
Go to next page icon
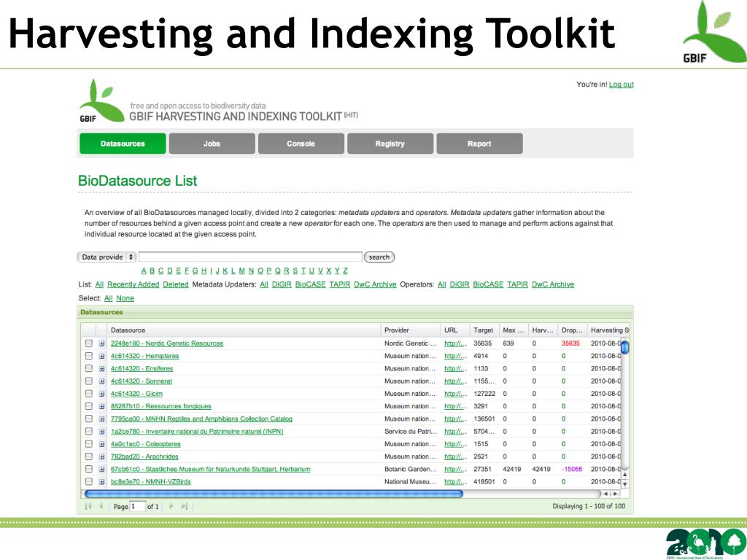click(171, 506)
